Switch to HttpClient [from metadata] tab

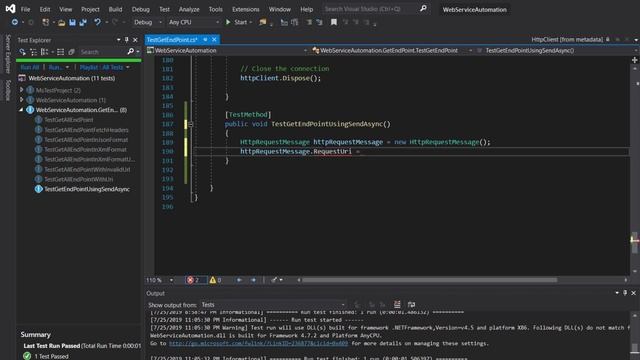click(567, 39)
